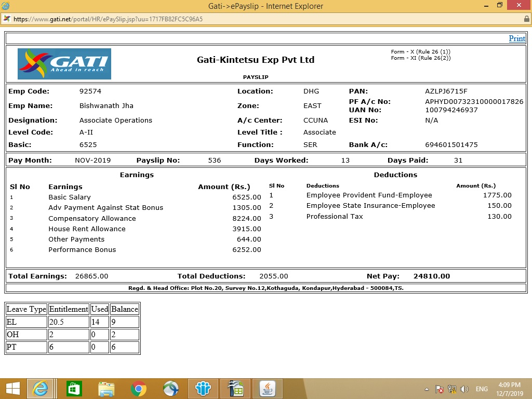Click the ENG input language indicator

tap(482, 389)
